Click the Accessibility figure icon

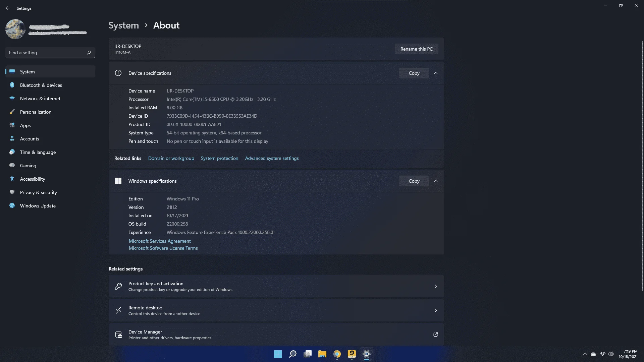(x=12, y=179)
